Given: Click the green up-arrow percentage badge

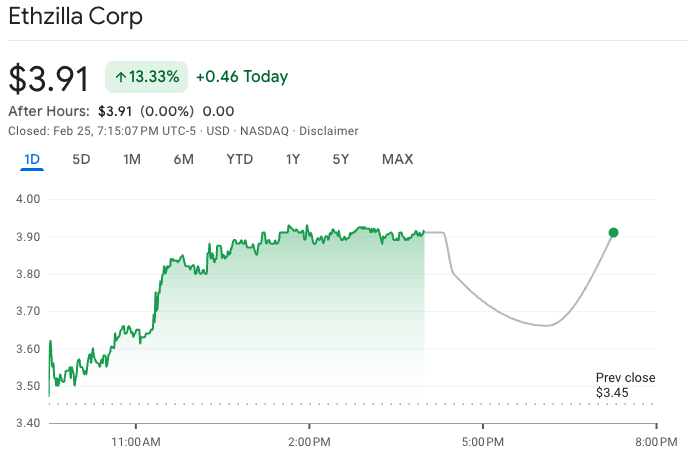Looking at the screenshot, I should [146, 77].
